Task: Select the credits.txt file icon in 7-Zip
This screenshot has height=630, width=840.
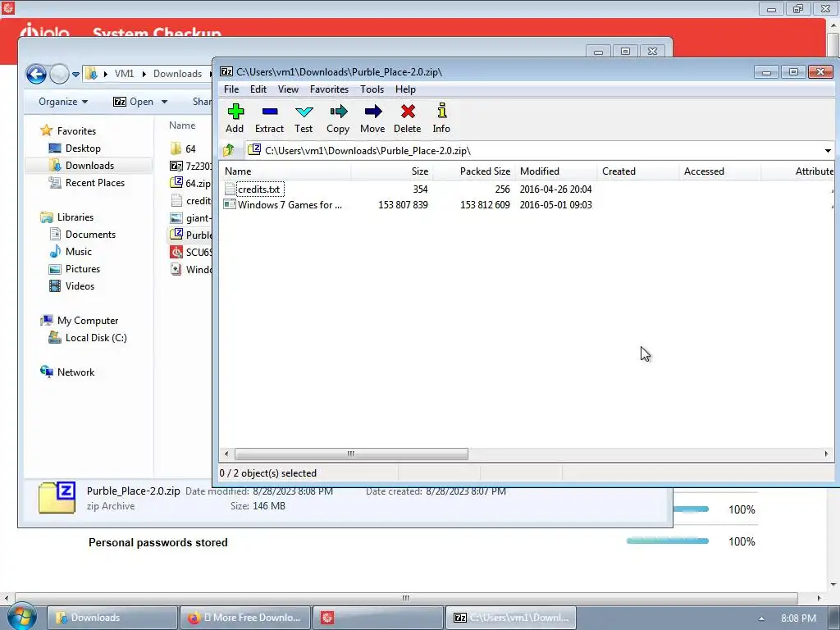Action: [230, 189]
